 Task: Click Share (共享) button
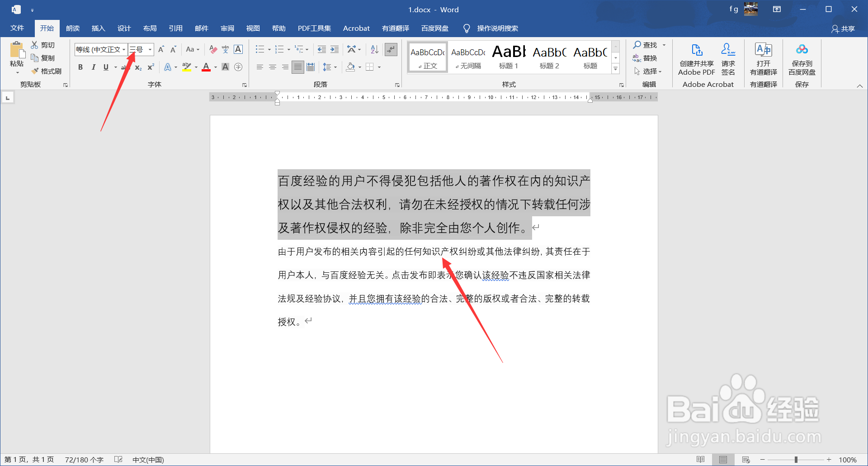click(x=843, y=29)
